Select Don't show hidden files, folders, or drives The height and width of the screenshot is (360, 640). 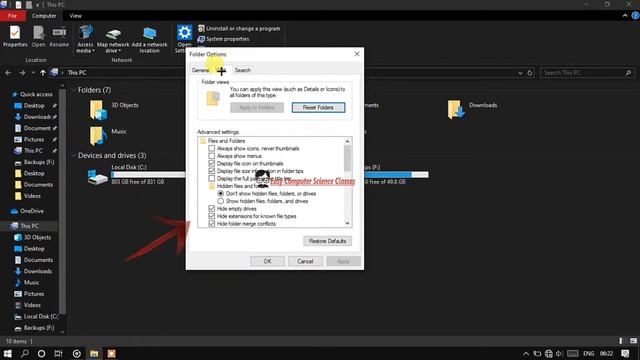pyautogui.click(x=220, y=193)
